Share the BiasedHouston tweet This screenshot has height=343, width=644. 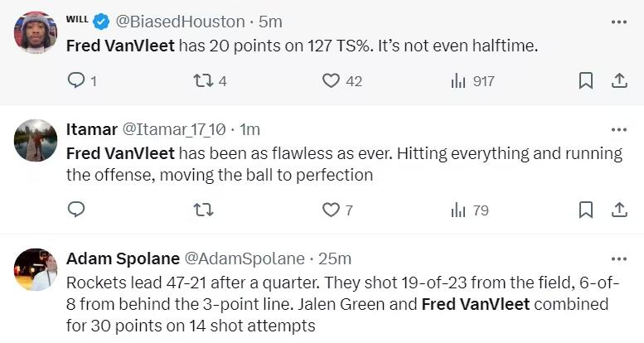tap(618, 80)
